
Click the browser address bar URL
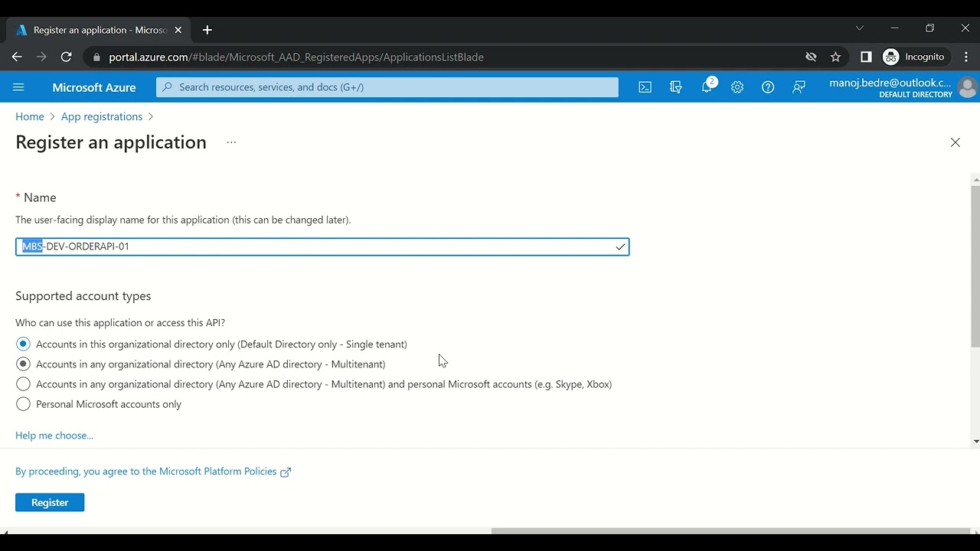tap(296, 57)
